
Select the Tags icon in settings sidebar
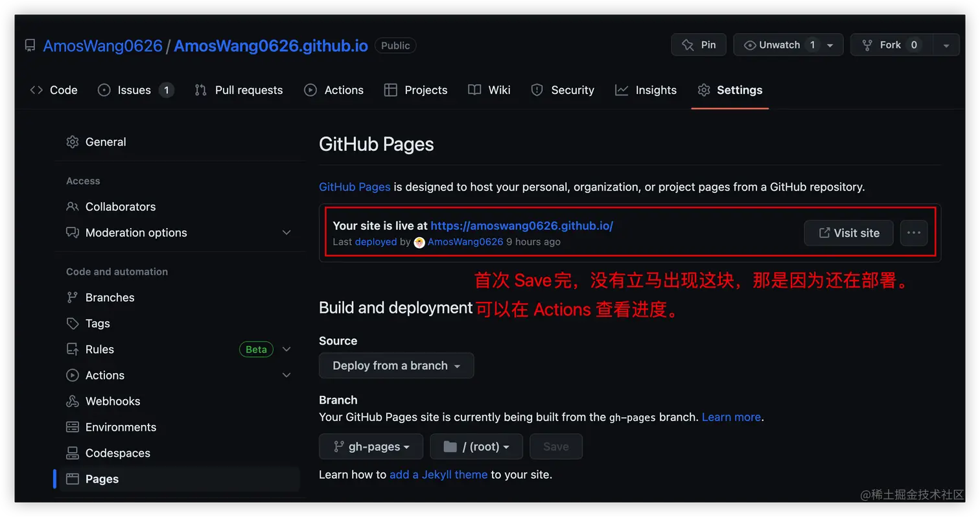[73, 323]
